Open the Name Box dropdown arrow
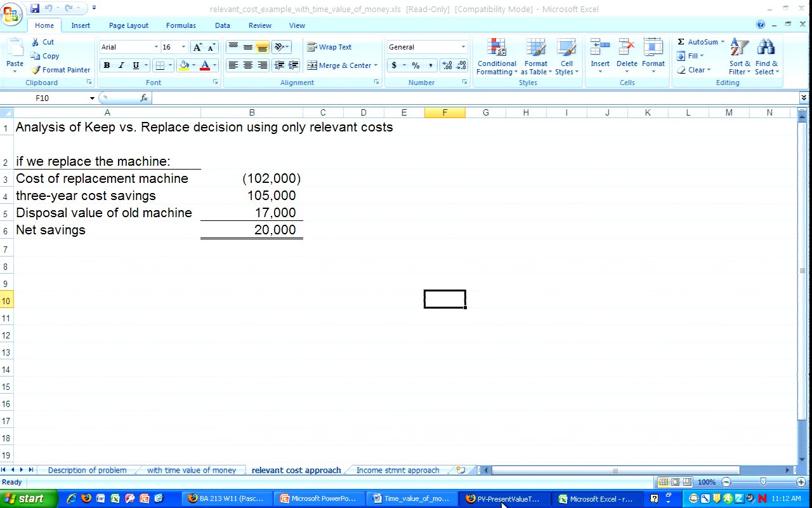 click(92, 98)
